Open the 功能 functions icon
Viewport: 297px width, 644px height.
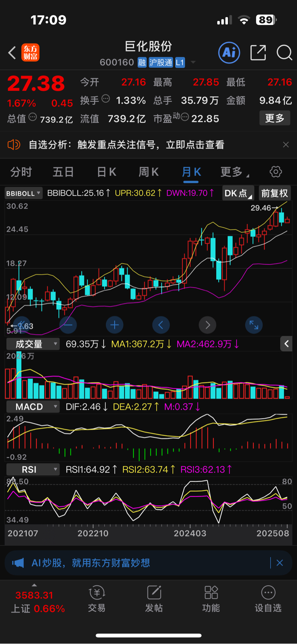tap(211, 599)
